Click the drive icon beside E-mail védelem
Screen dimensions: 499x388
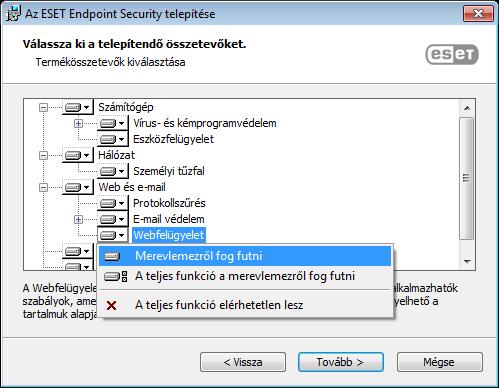pos(113,219)
